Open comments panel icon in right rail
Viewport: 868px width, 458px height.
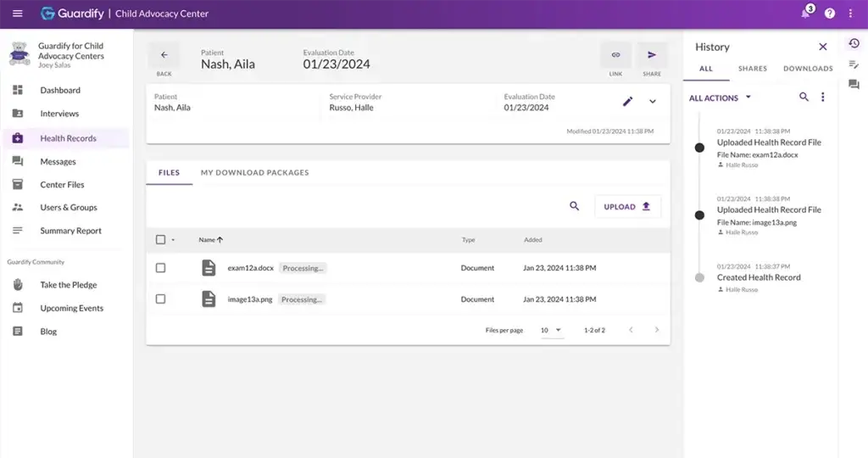[854, 85]
